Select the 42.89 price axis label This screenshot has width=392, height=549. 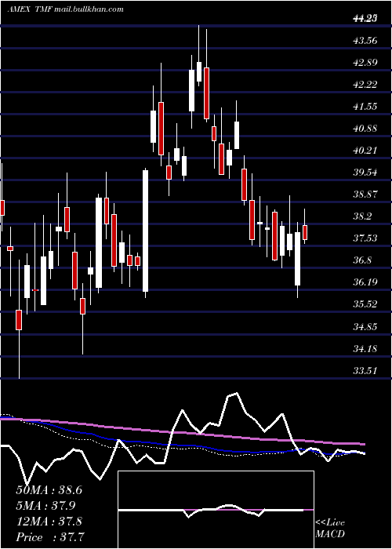click(x=365, y=63)
